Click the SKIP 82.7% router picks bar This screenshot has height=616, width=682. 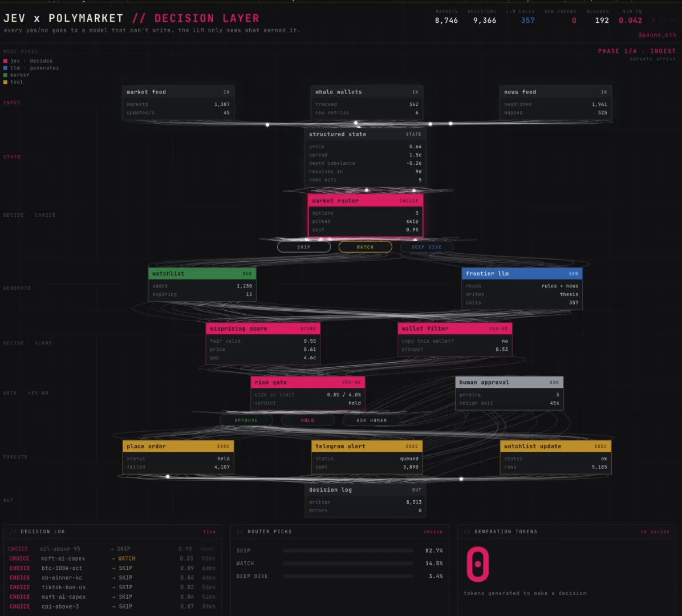[x=348, y=551]
